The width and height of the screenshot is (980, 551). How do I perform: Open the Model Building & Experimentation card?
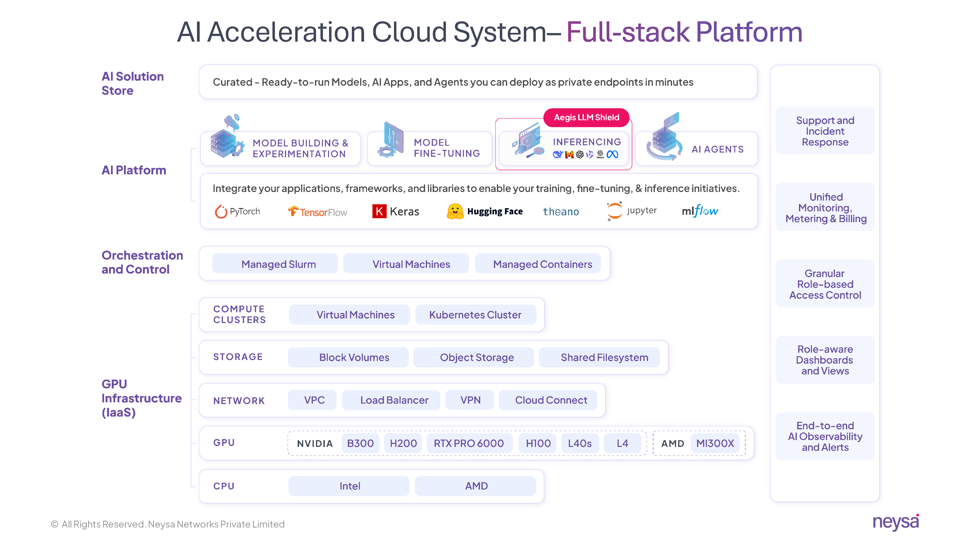pyautogui.click(x=280, y=149)
